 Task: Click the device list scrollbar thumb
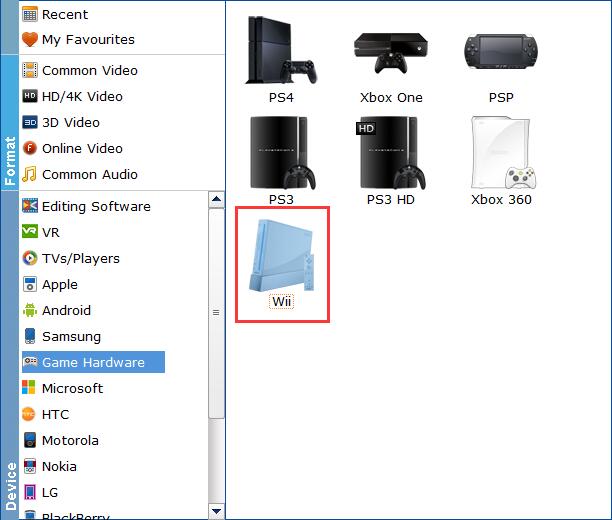(216, 313)
